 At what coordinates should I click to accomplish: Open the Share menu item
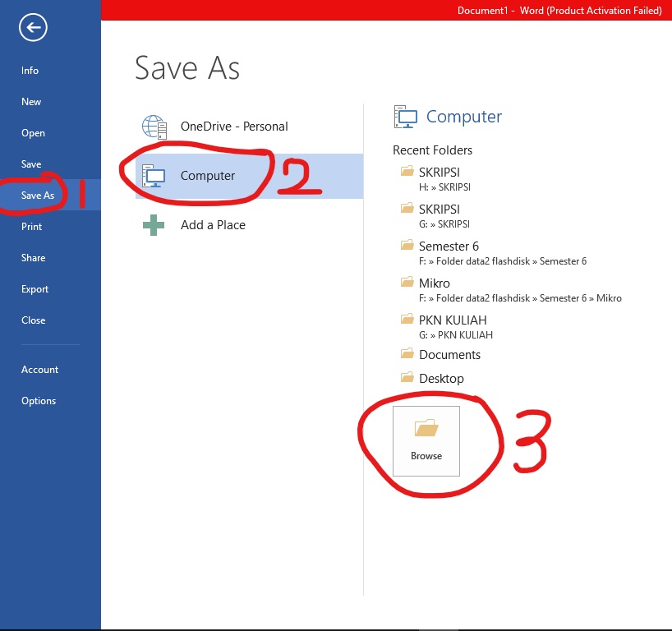(33, 258)
